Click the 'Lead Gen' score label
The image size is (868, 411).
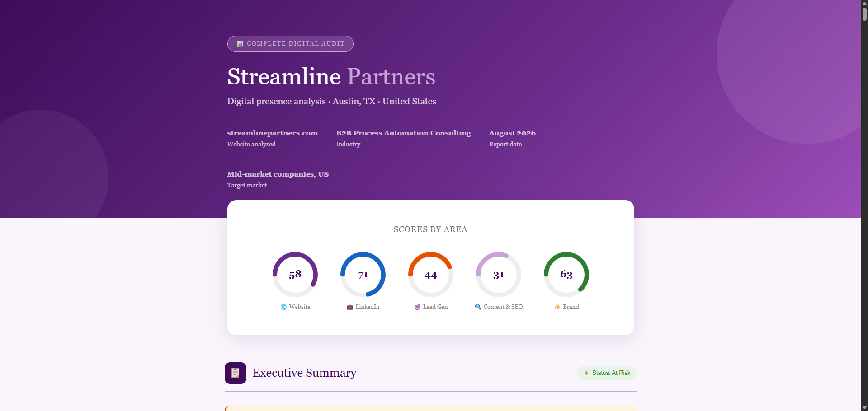coord(435,307)
